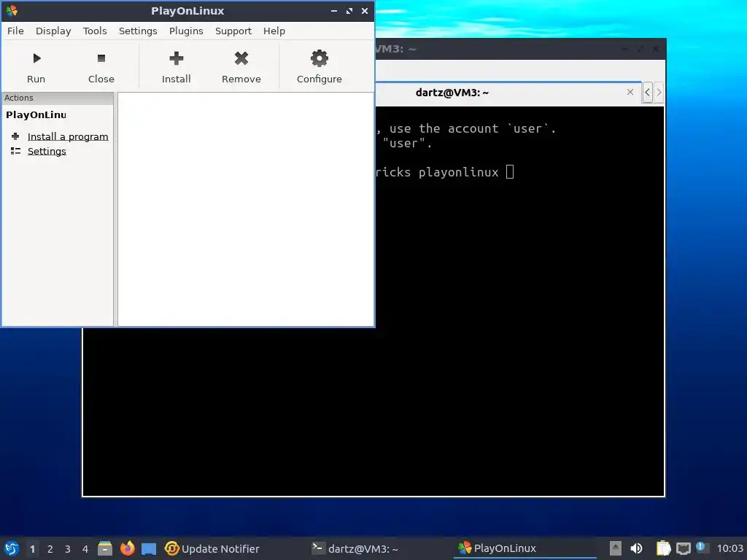Click the PlayOnLinux empty programs list area
This screenshot has width=747, height=560.
(x=246, y=209)
